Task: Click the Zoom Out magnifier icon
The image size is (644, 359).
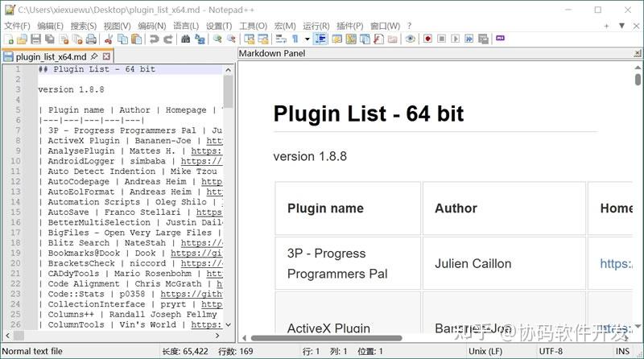Action: coord(231,39)
